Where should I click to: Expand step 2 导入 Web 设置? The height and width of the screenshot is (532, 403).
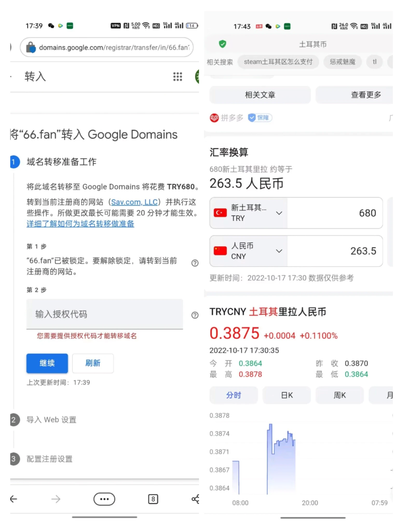[51, 420]
